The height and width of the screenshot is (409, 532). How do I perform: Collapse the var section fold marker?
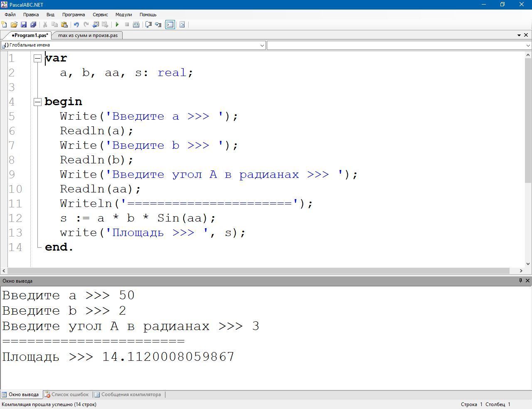coord(37,58)
